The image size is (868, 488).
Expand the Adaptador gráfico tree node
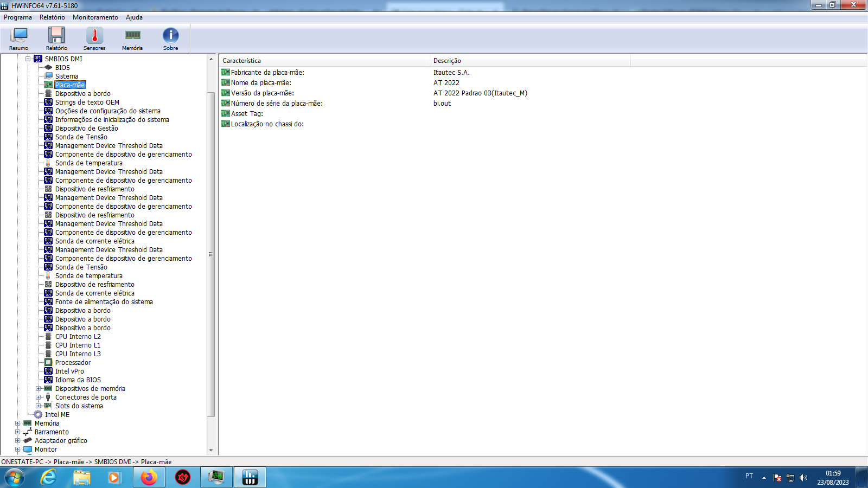(18, 441)
